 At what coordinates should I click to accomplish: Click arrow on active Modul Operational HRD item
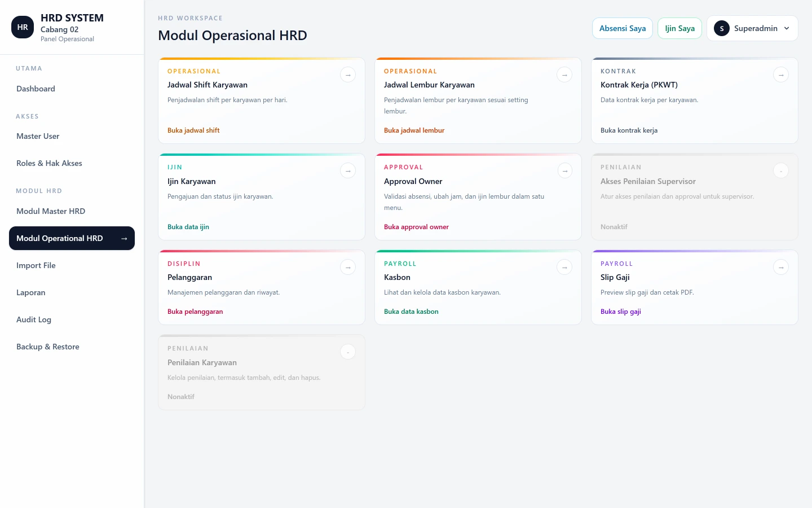click(x=124, y=238)
